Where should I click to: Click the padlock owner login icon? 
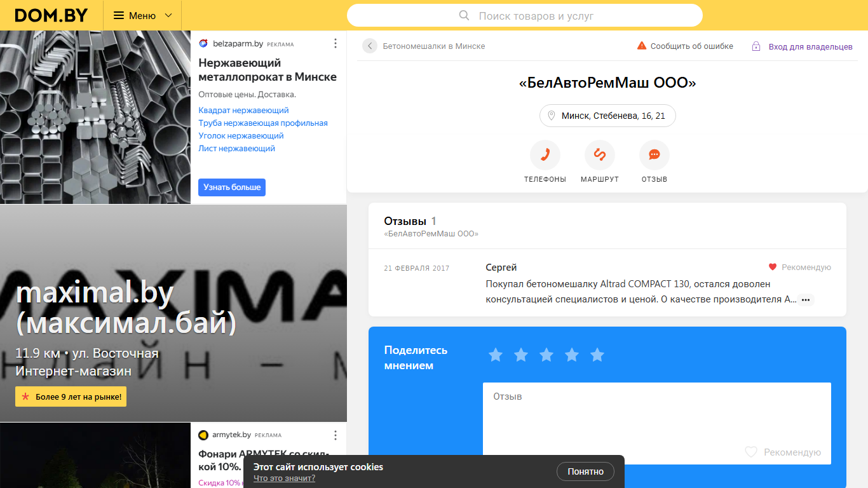pyautogui.click(x=756, y=46)
